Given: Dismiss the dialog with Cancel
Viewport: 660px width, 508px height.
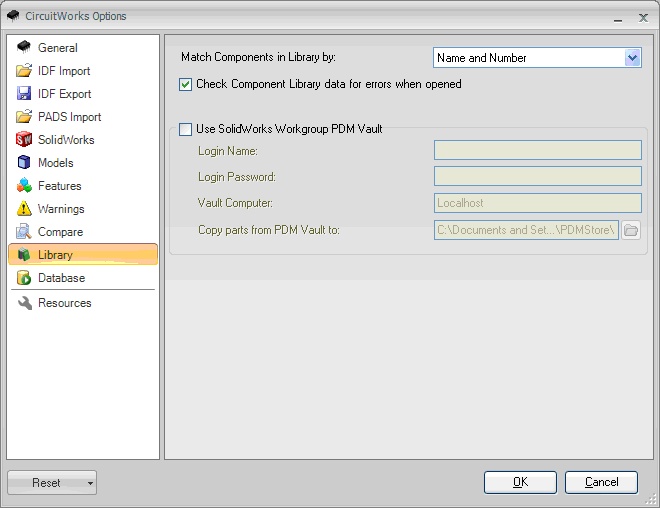Looking at the screenshot, I should 601,482.
